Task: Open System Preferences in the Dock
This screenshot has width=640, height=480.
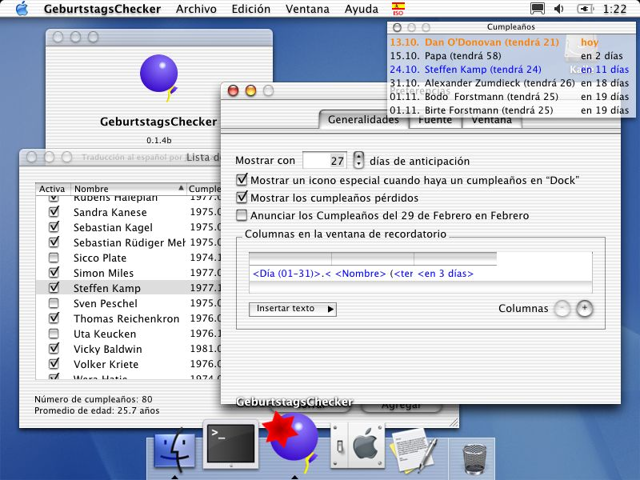Action: 358,446
